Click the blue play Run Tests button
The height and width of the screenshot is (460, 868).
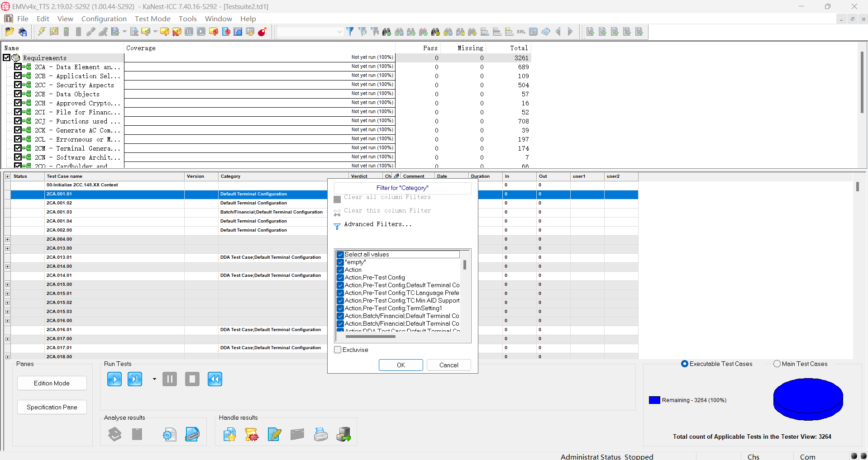click(x=114, y=379)
